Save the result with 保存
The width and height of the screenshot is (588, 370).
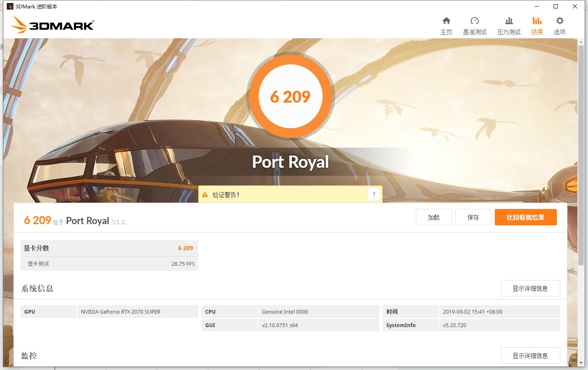[x=473, y=217]
